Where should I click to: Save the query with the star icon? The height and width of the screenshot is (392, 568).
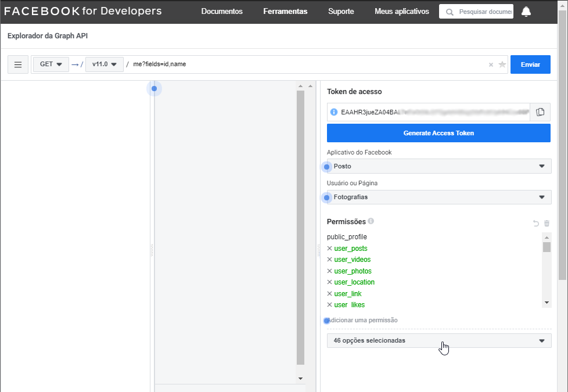pyautogui.click(x=502, y=64)
